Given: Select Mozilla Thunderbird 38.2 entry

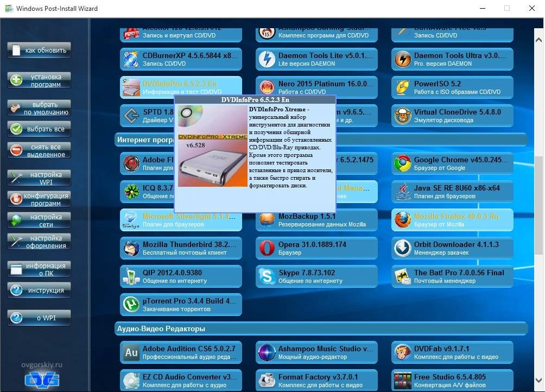Looking at the screenshot, I should coord(181,248).
